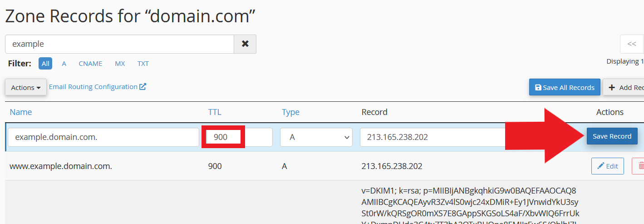Click the Save Record button
Viewport: 644px width, 224px height.
point(612,136)
